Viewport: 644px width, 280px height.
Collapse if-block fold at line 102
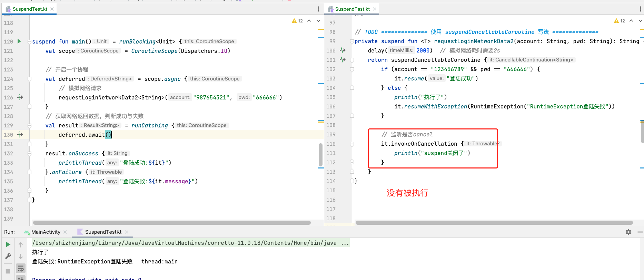pyautogui.click(x=352, y=69)
